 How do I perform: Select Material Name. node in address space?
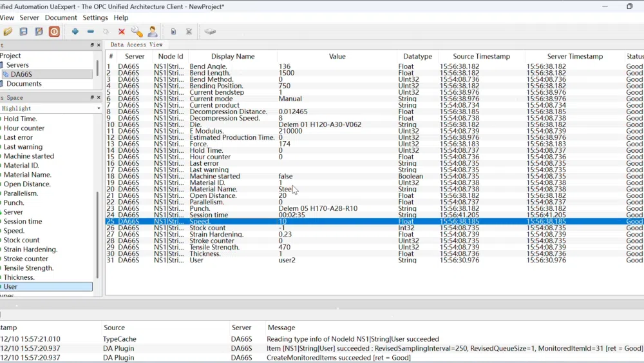pyautogui.click(x=28, y=175)
